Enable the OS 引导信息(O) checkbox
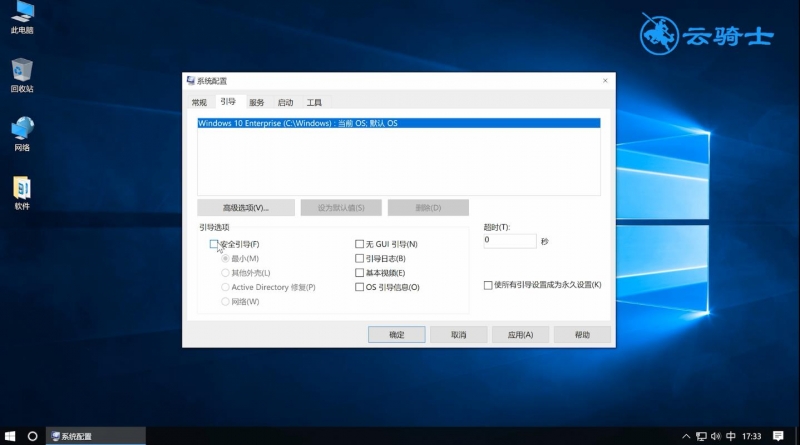The width and height of the screenshot is (800, 445). (360, 287)
